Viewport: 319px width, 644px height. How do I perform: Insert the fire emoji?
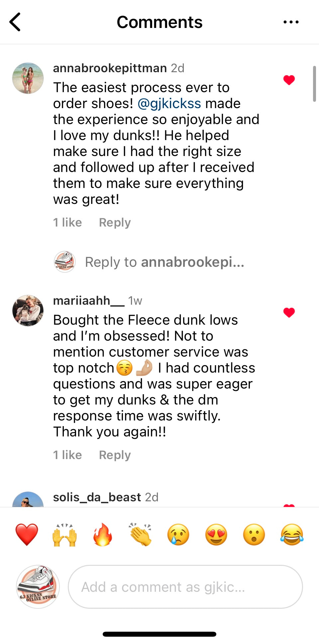[102, 535]
